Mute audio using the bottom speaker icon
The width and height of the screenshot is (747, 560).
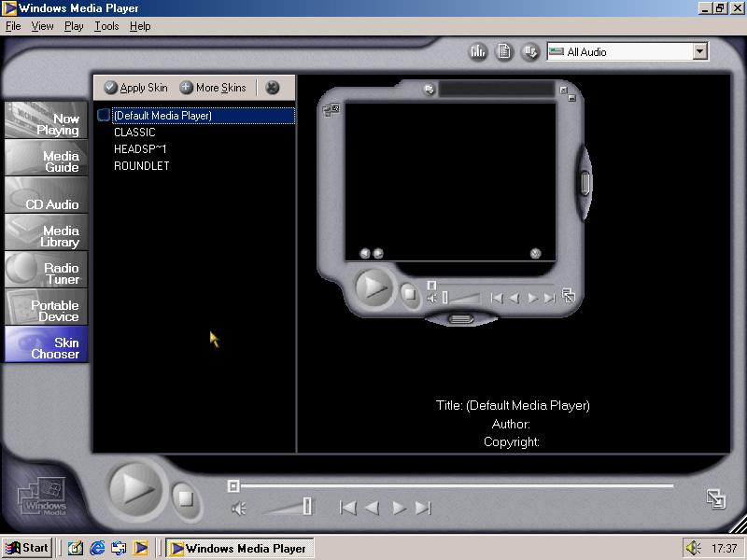(x=239, y=509)
